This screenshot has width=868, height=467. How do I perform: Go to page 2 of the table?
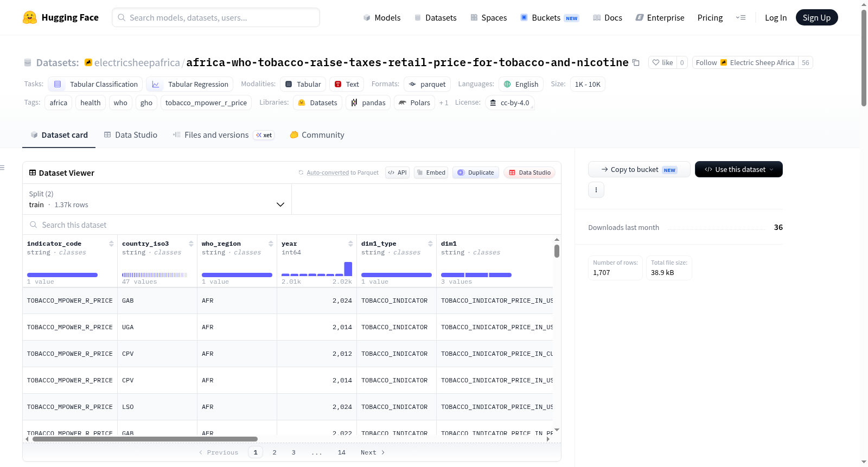coord(275,452)
